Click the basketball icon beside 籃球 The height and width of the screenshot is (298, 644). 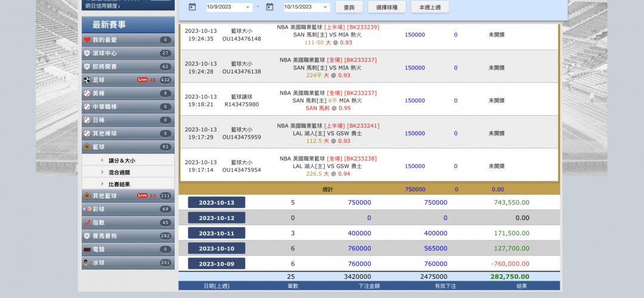coord(86,147)
